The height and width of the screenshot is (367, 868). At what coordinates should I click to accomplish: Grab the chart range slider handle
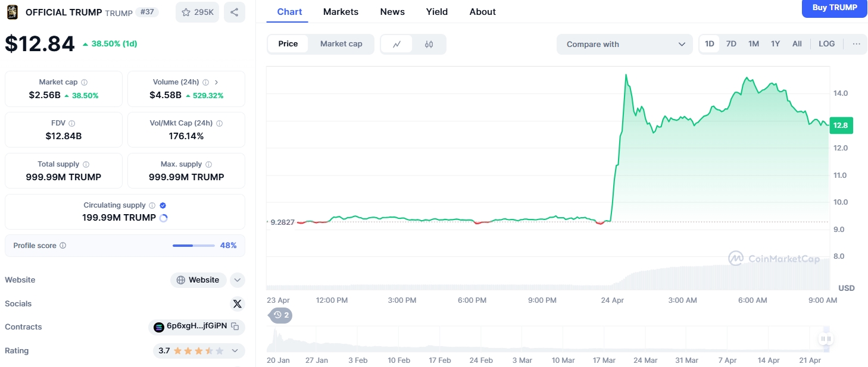click(x=825, y=339)
